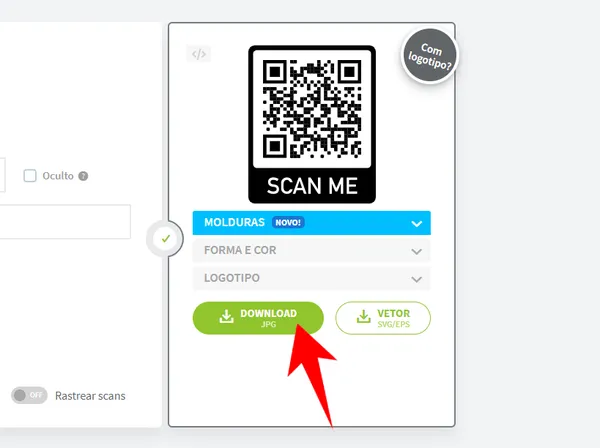Click the embed code icon
Viewport: 600px width, 448px height.
[199, 54]
